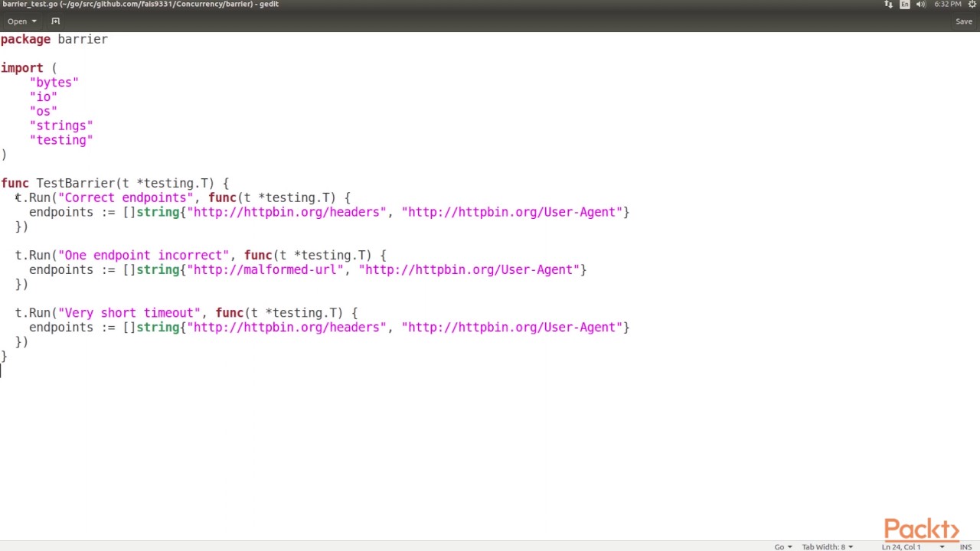Click "http://httpbin.org/headers" under Very short timeout
The height and width of the screenshot is (551, 980).
(x=287, y=327)
